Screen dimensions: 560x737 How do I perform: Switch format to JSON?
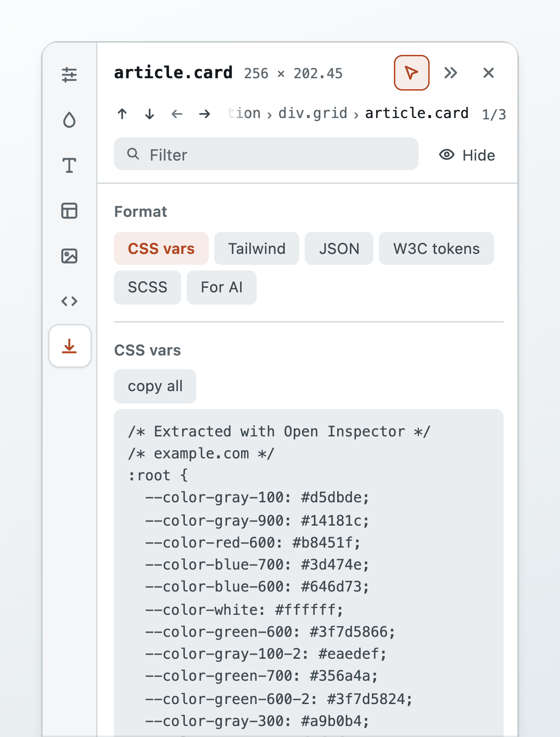339,248
